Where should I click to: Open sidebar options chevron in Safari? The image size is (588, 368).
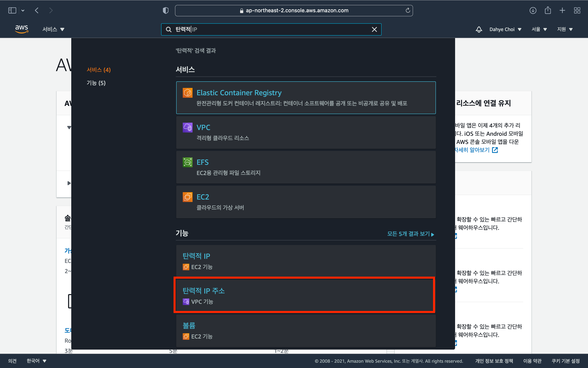point(23,10)
